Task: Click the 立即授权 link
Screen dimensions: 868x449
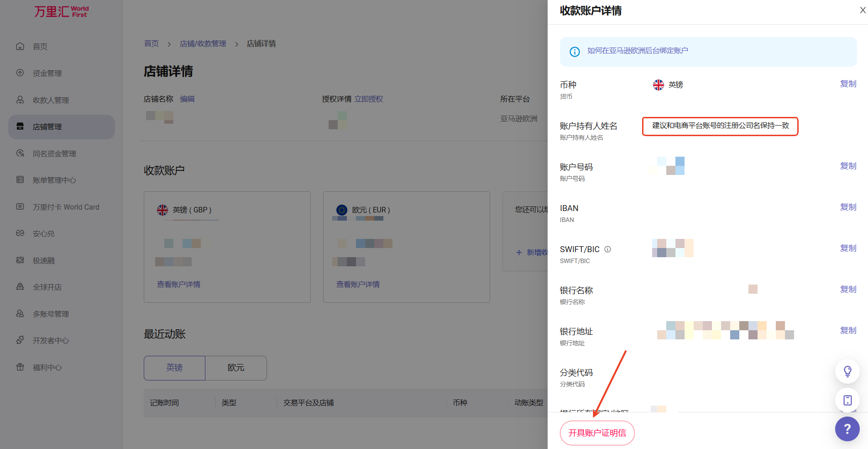Action: tap(369, 99)
